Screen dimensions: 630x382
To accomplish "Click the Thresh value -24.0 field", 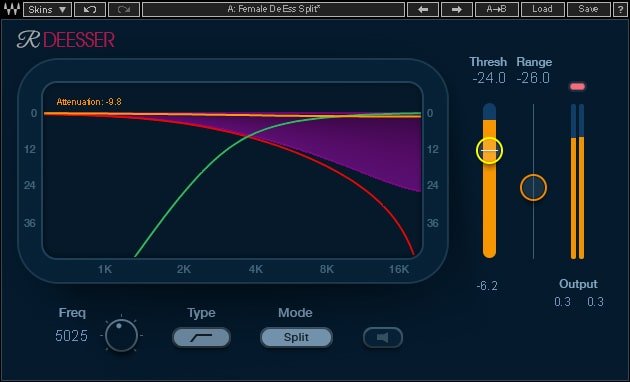I will [489, 78].
